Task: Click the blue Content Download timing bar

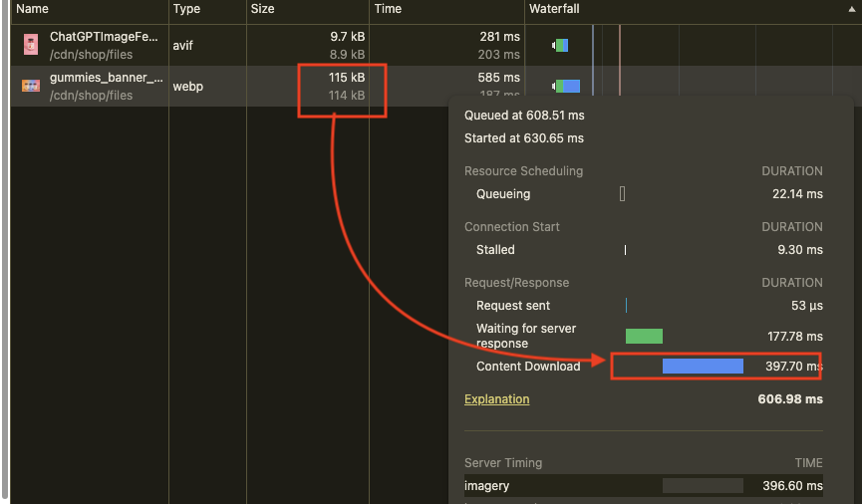Action: [703, 367]
